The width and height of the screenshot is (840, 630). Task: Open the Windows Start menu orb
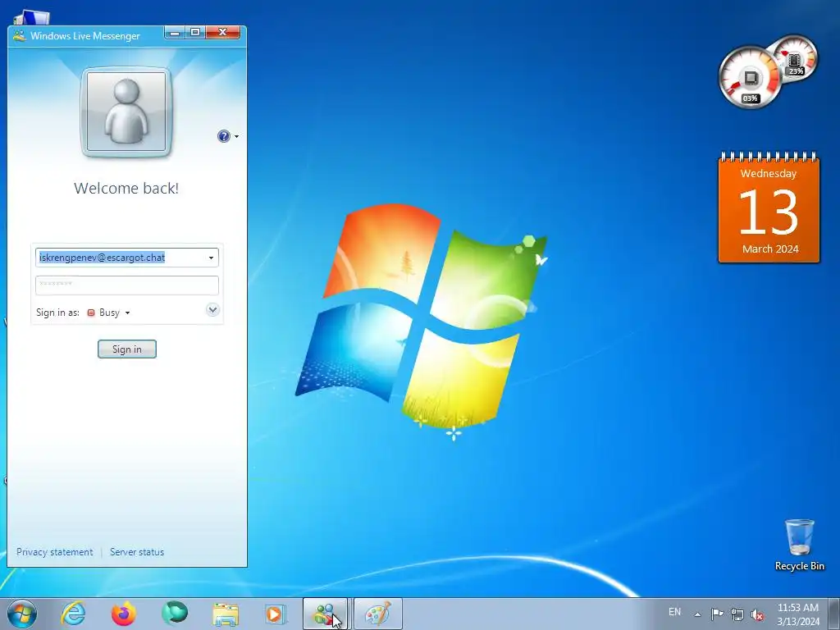[x=22, y=614]
